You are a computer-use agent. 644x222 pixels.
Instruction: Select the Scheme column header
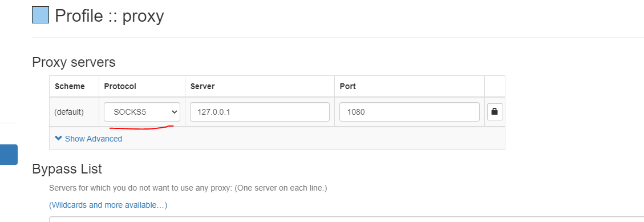pyautogui.click(x=70, y=86)
